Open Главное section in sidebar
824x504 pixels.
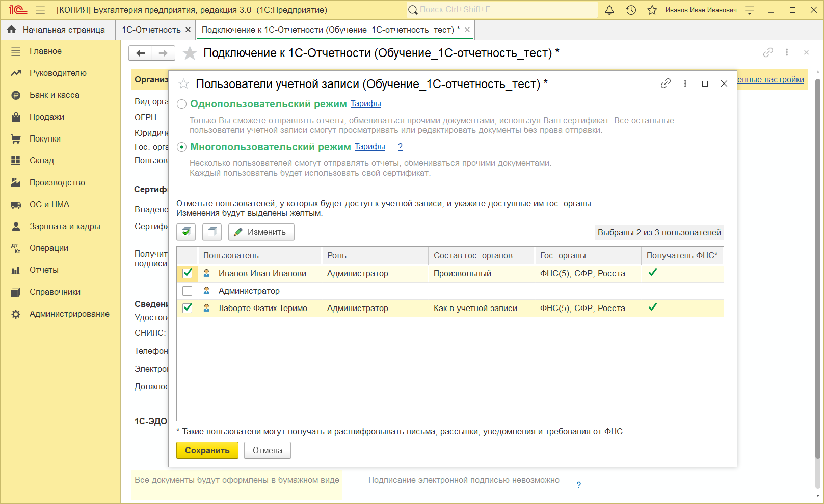60,51
